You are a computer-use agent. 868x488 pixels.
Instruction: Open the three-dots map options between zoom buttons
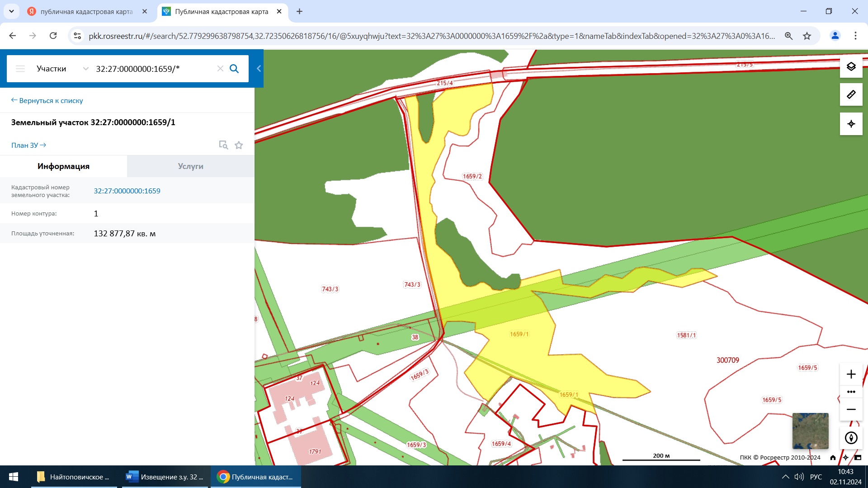[x=851, y=392]
